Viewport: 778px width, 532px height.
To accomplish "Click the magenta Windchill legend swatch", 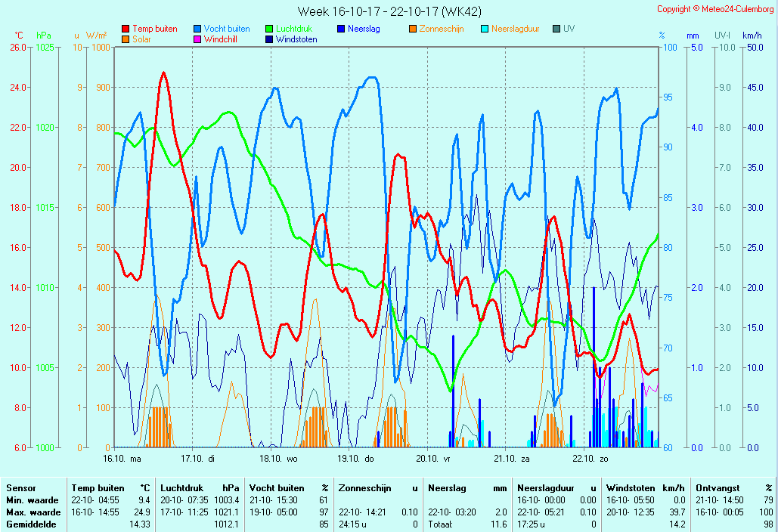I will [x=197, y=39].
